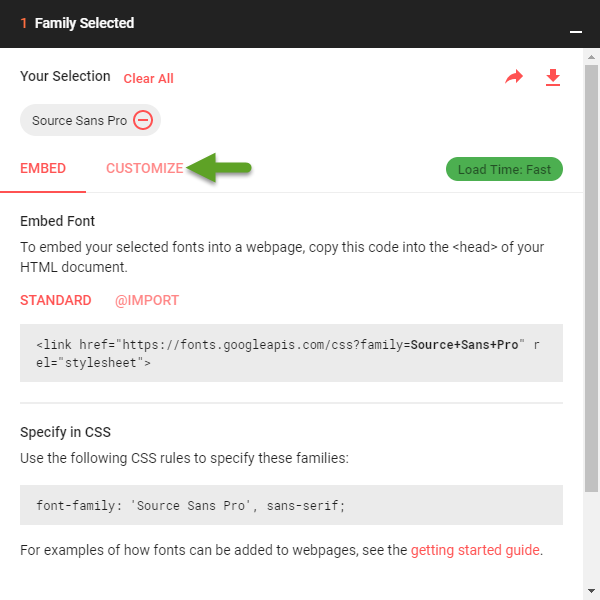Screen dimensions: 600x600
Task: Click the scrollbar down arrow
Action: coord(591,590)
